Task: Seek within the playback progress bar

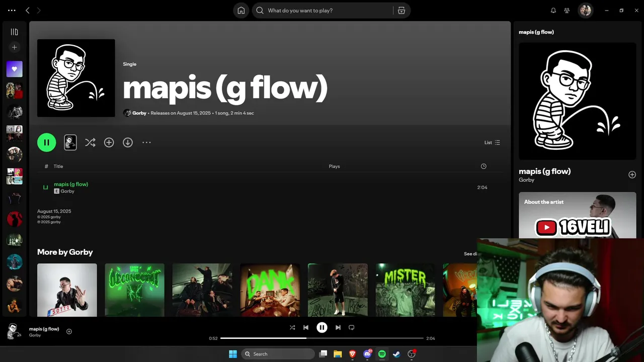Action: 322,338
